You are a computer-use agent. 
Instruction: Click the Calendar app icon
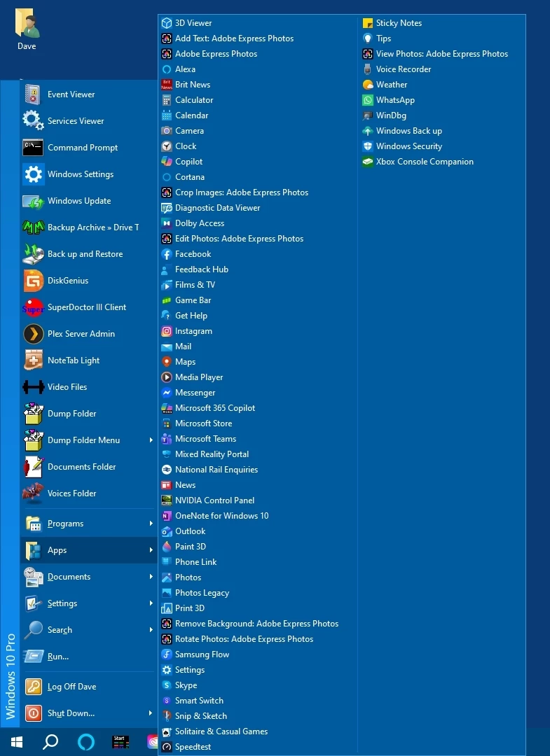click(167, 115)
